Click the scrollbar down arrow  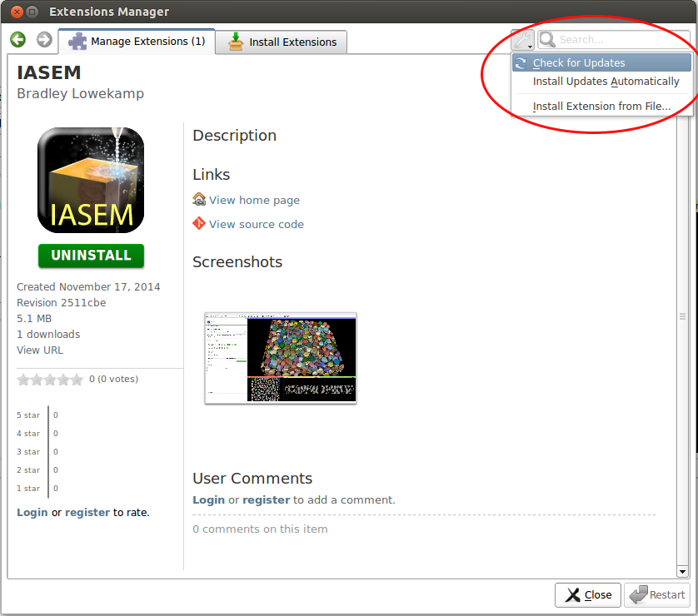coord(683,572)
